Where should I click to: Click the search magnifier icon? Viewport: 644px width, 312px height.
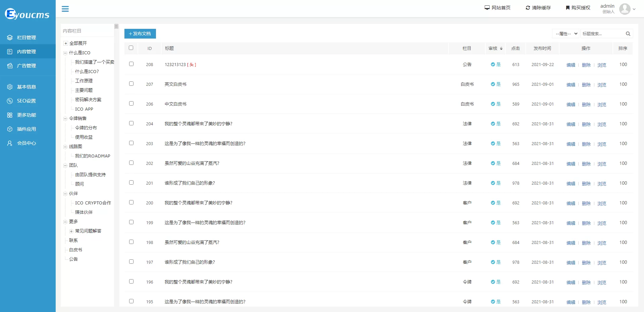click(628, 34)
